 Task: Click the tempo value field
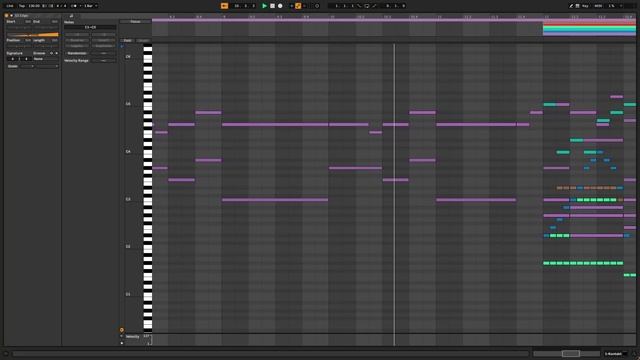35,6
